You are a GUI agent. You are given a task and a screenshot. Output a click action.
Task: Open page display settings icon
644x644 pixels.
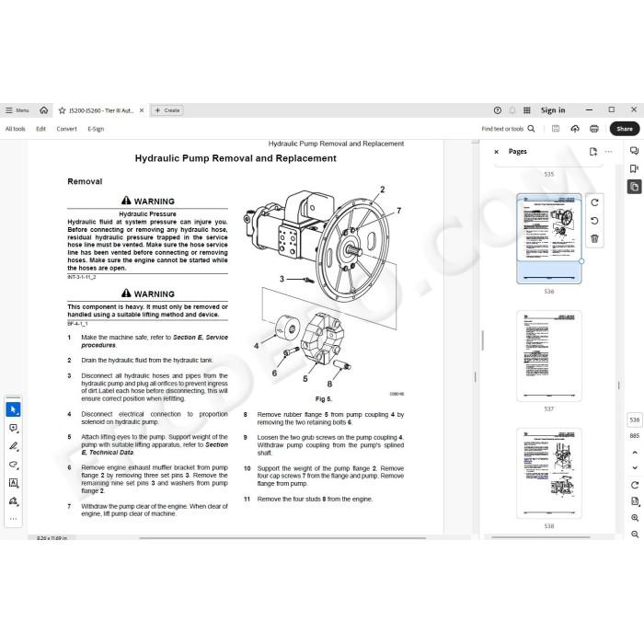click(x=635, y=501)
